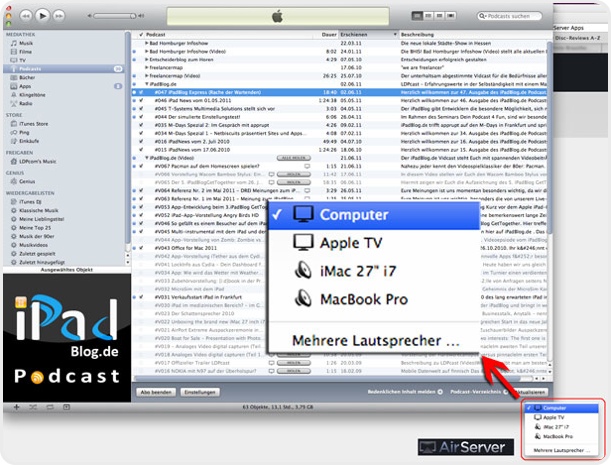Screen dimensions: 611x465
Task: Switch to list view button
Action: (x=417, y=16)
